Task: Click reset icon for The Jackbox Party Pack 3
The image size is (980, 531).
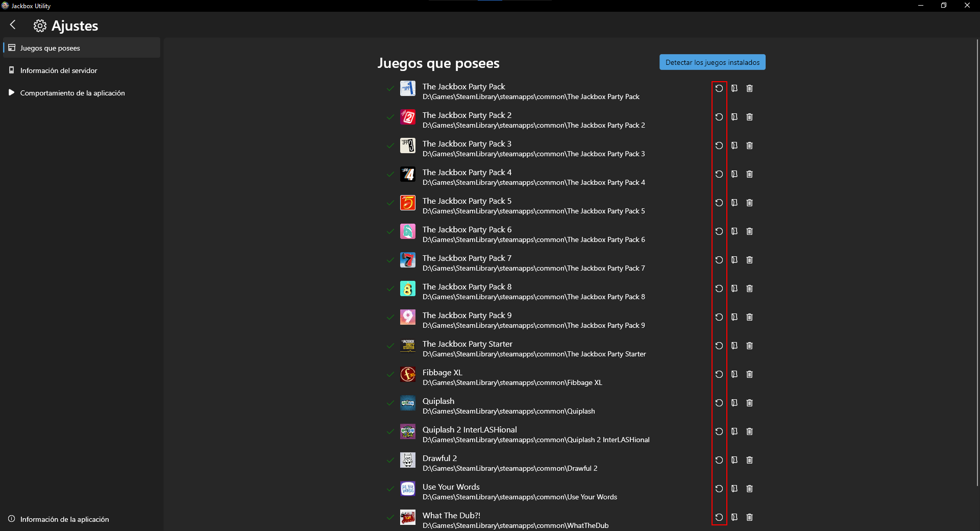Action: pos(719,146)
